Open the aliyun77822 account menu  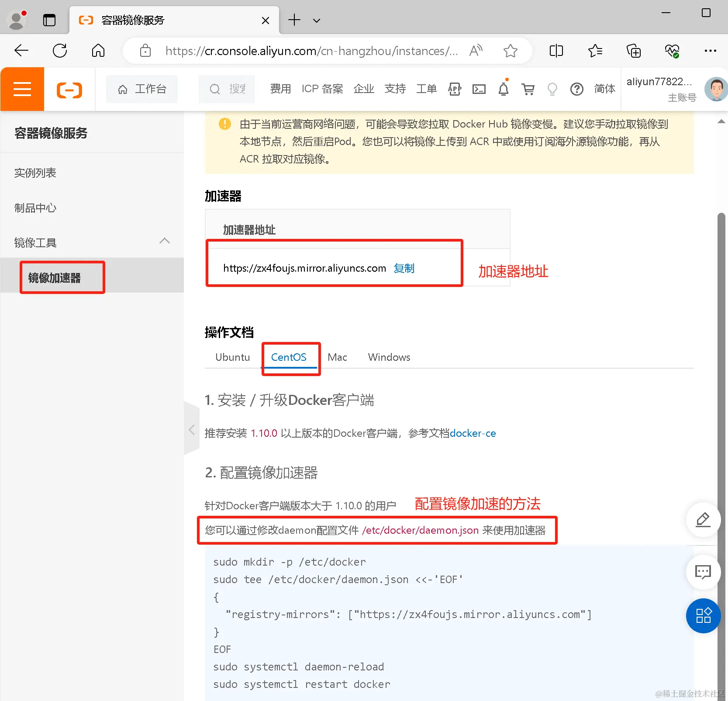coord(661,89)
